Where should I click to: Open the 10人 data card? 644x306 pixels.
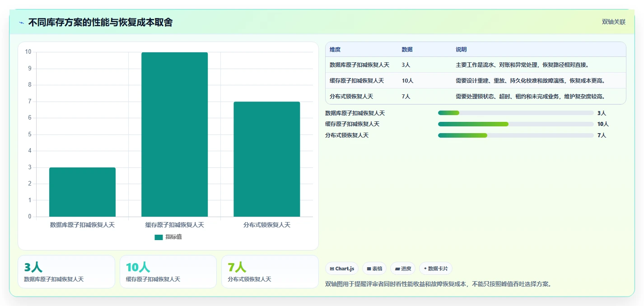[x=168, y=272]
